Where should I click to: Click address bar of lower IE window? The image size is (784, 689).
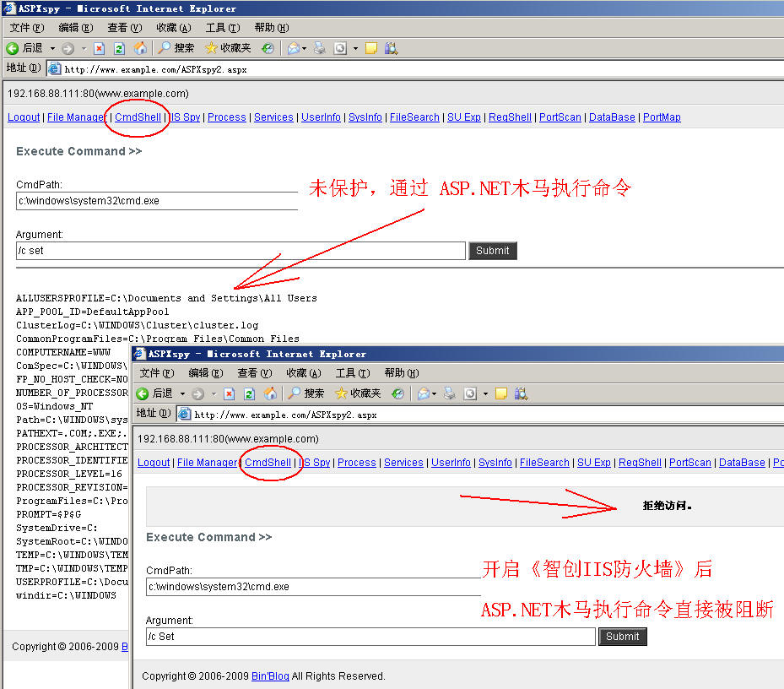pyautogui.click(x=480, y=415)
